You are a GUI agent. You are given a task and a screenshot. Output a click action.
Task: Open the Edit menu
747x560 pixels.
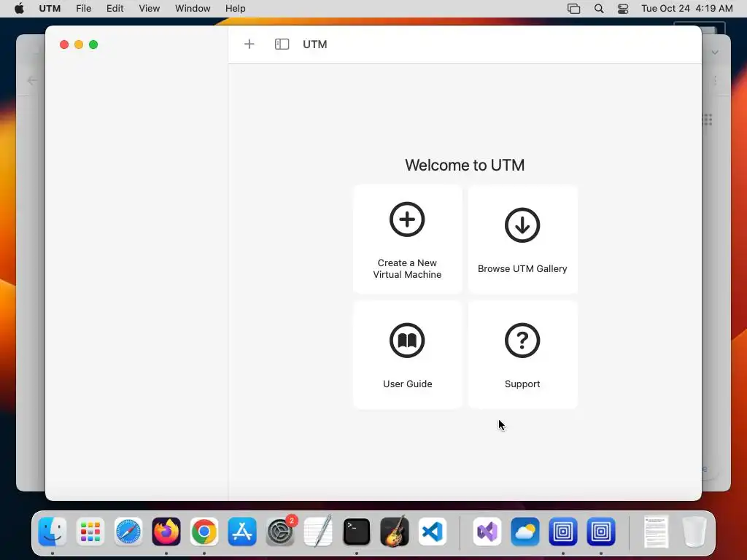click(x=115, y=9)
